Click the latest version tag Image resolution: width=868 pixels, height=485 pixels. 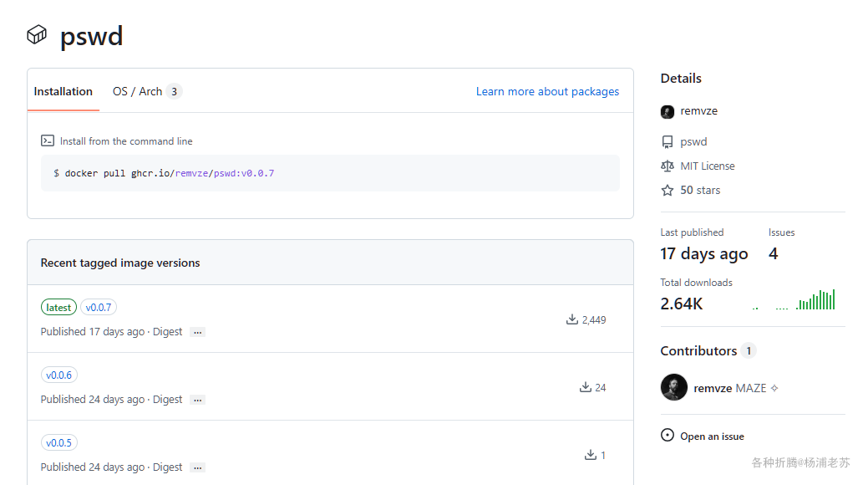tap(58, 308)
